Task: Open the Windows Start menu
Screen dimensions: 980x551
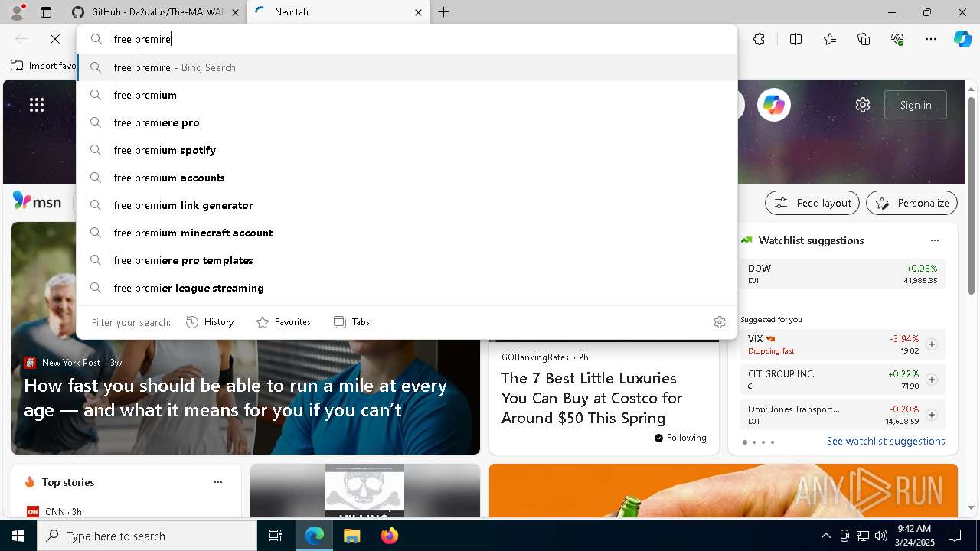Action: tap(18, 536)
